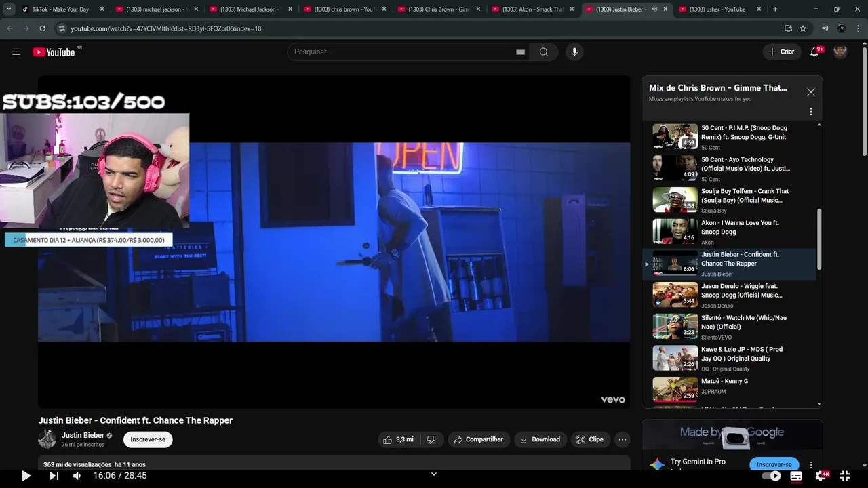Exit fullscreen mode
The height and width of the screenshot is (488, 868).
click(845, 476)
